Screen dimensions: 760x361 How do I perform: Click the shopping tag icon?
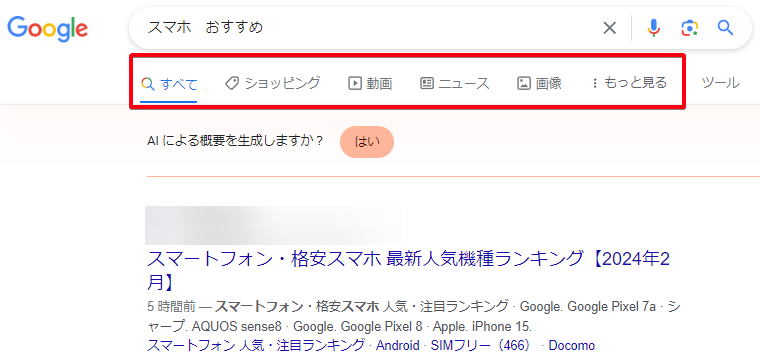[x=232, y=84]
